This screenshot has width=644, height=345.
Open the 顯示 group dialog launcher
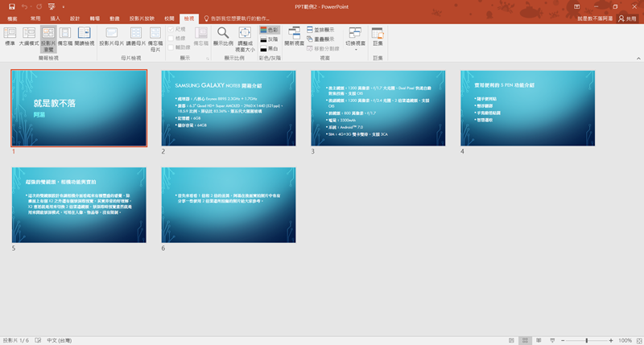click(x=207, y=58)
